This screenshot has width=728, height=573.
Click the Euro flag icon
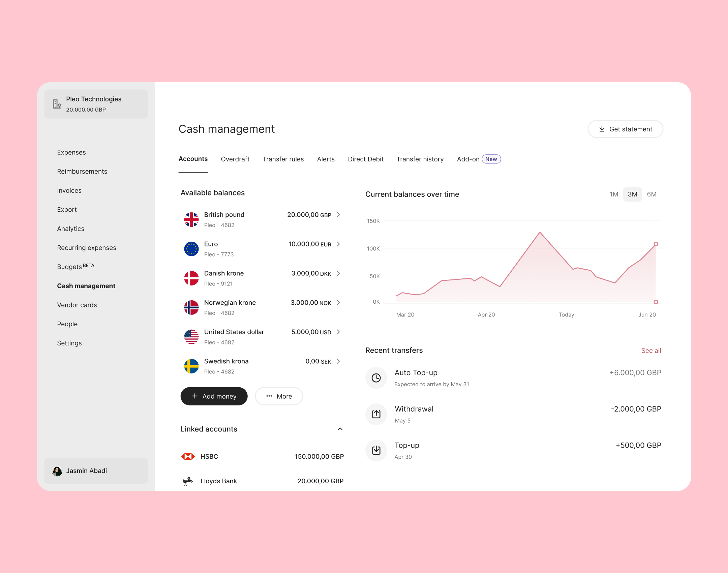coord(191,249)
